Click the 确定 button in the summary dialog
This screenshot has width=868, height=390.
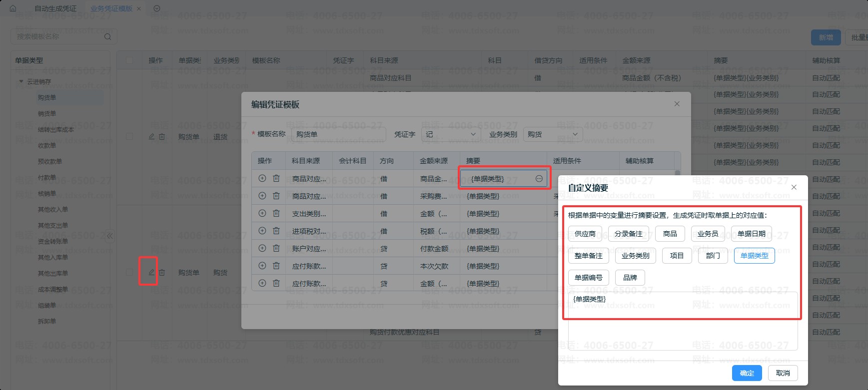pos(747,373)
